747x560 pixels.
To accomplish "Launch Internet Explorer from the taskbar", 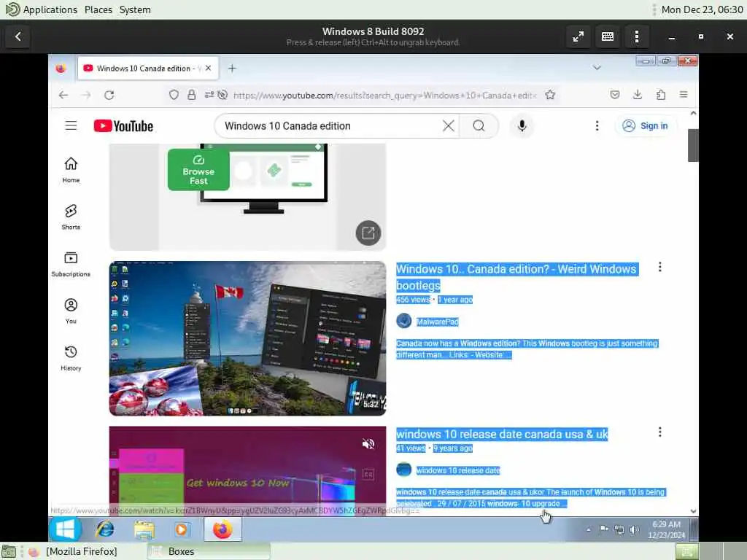I will pyautogui.click(x=105, y=529).
